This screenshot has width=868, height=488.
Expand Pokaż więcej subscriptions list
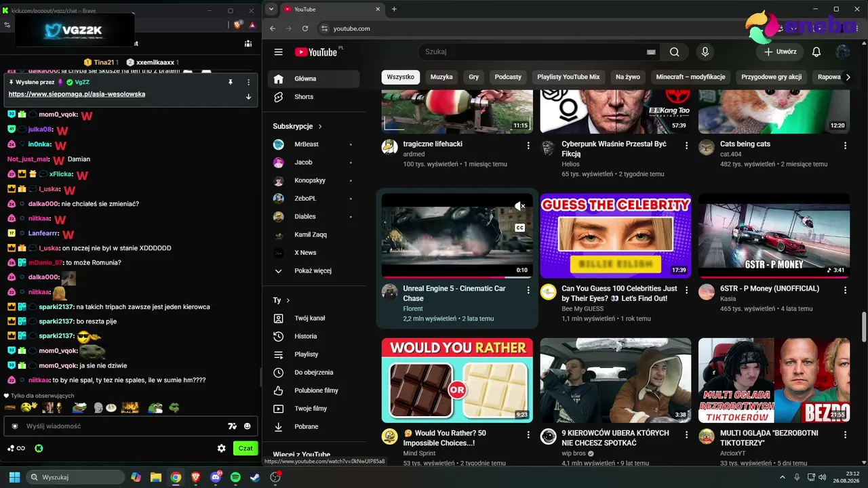(314, 271)
